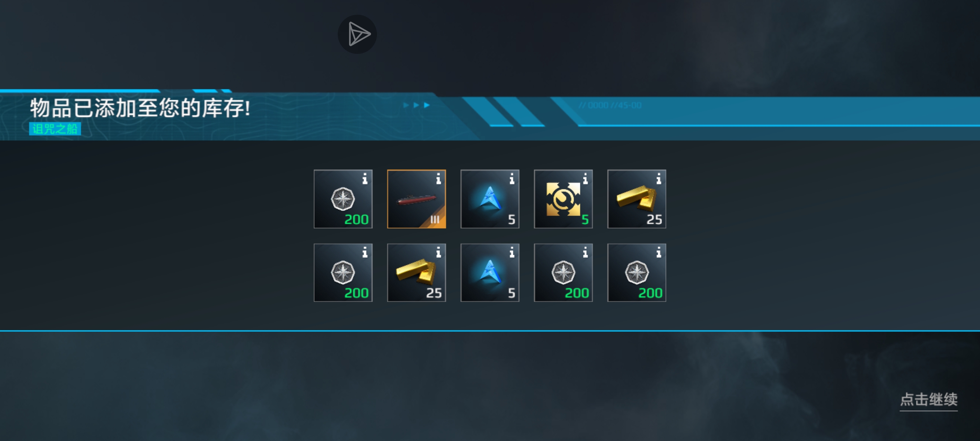Screen dimensions: 980x441
Task: Click 点击继续 to continue
Action: point(929,400)
